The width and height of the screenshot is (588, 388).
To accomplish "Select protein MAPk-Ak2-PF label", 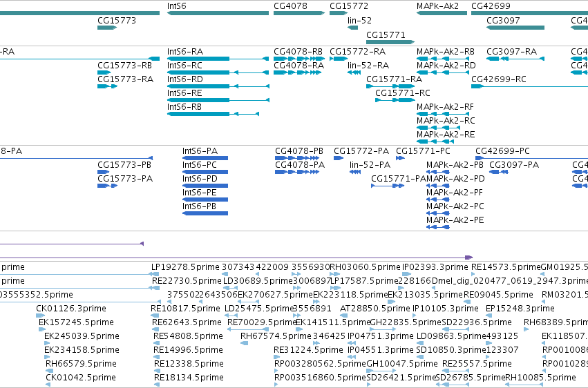I will point(455,193).
